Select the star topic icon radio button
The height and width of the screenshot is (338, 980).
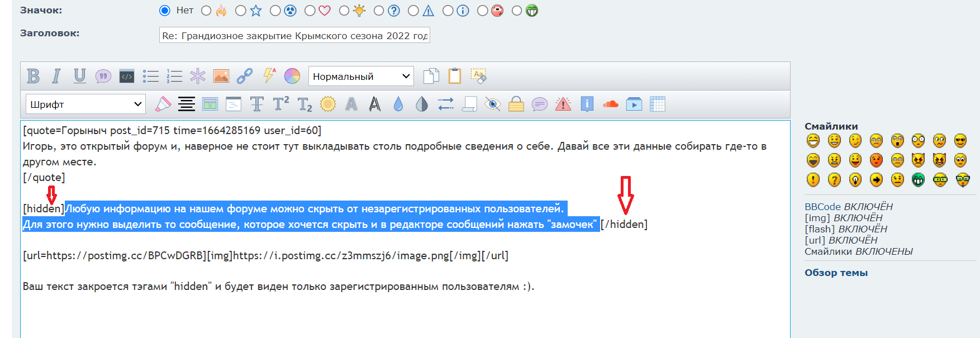coord(241,11)
